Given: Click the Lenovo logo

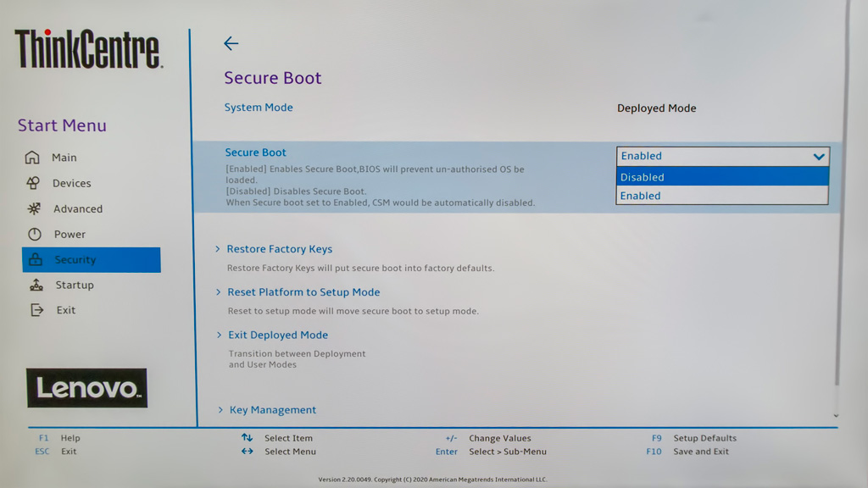Looking at the screenshot, I should point(87,388).
